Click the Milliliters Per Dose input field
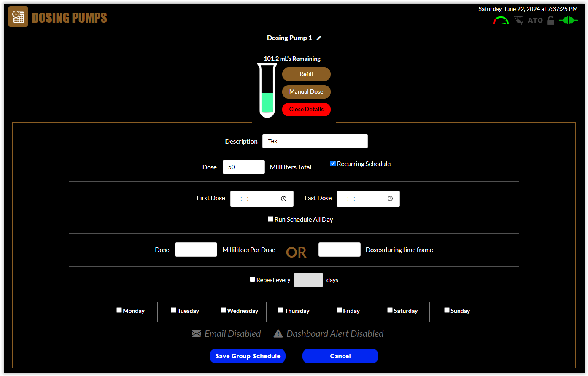This screenshot has height=376, width=588. 196,250
